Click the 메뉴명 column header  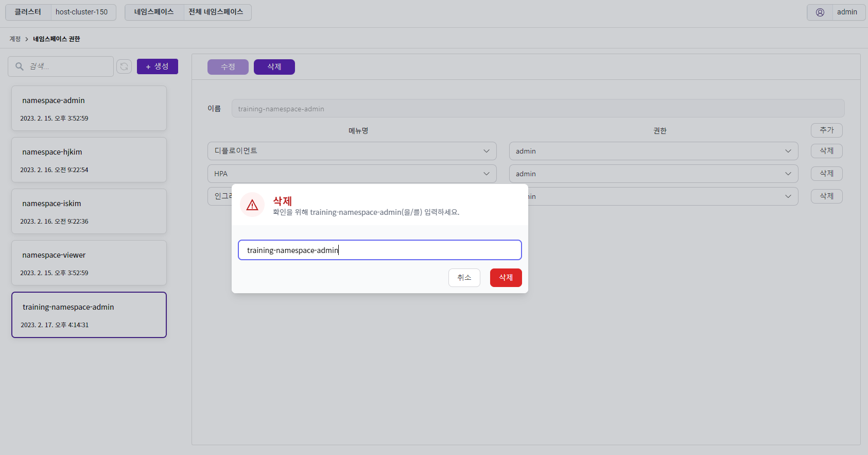[x=358, y=131]
